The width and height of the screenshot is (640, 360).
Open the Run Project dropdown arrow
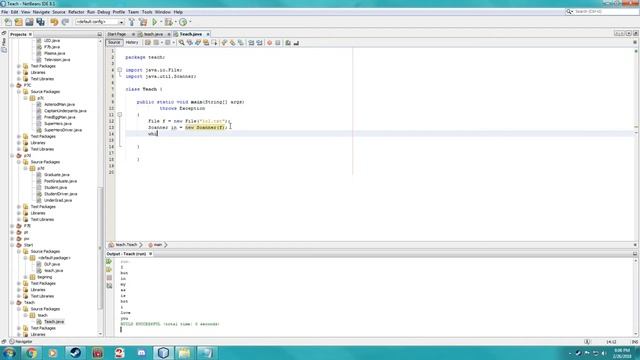click(x=161, y=22)
